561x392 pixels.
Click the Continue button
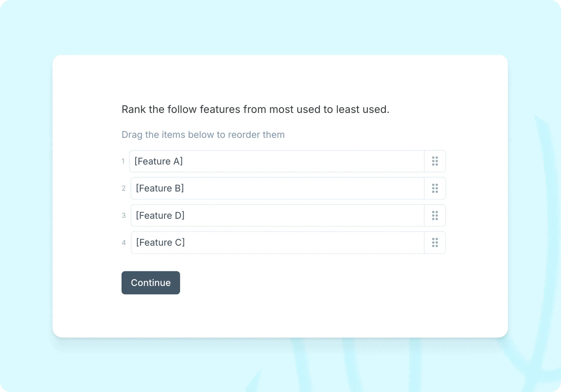tap(150, 283)
